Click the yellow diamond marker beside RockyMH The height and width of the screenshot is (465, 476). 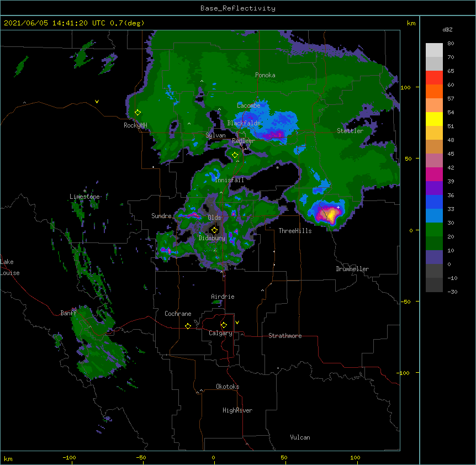click(137, 113)
